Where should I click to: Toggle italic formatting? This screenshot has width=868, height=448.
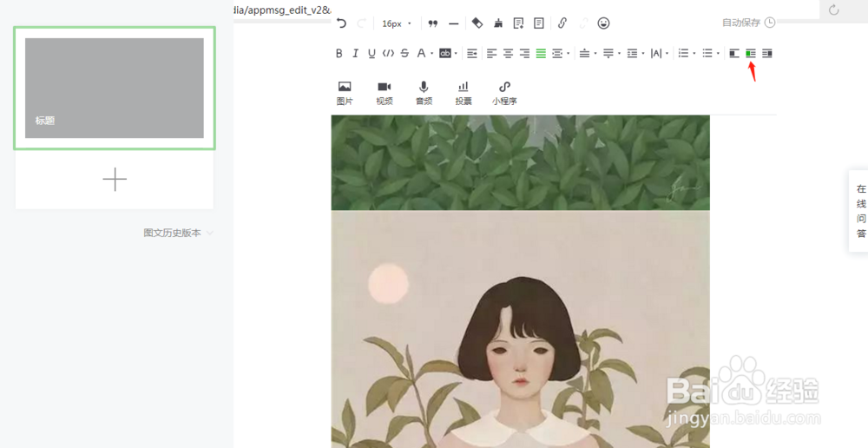[355, 53]
